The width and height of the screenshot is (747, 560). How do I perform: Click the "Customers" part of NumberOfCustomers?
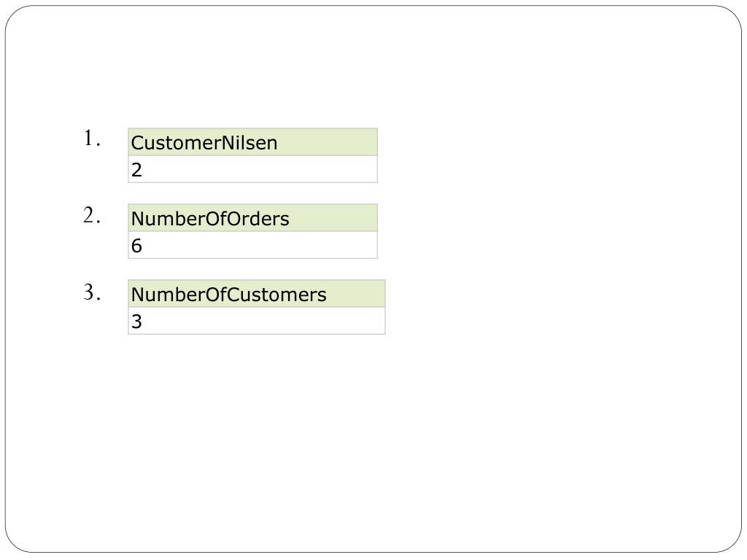277,295
